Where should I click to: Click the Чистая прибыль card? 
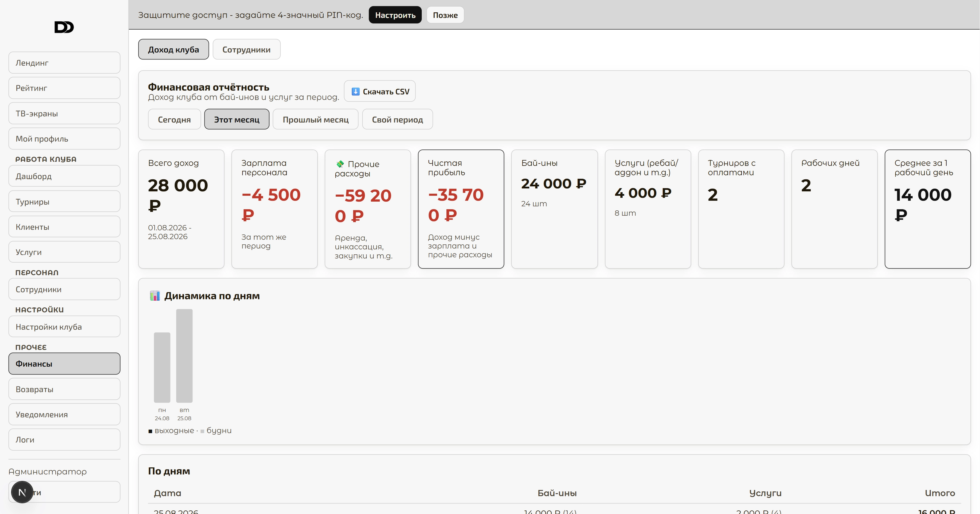[461, 209]
